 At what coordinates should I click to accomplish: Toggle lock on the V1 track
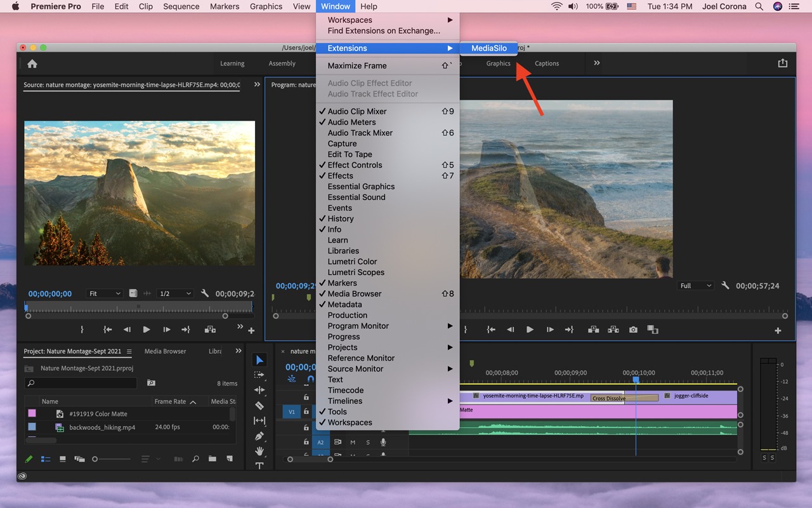point(306,411)
